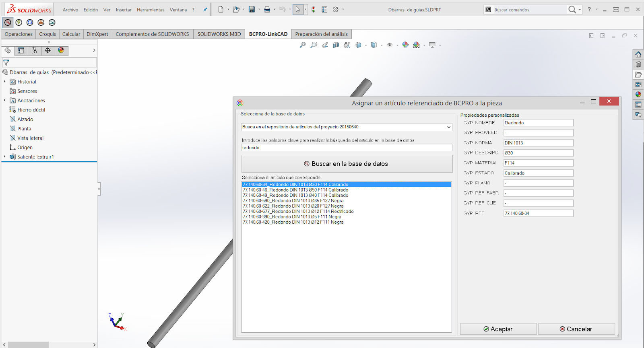
Task: Open the PropertyManager tab
Action: pos(21,51)
